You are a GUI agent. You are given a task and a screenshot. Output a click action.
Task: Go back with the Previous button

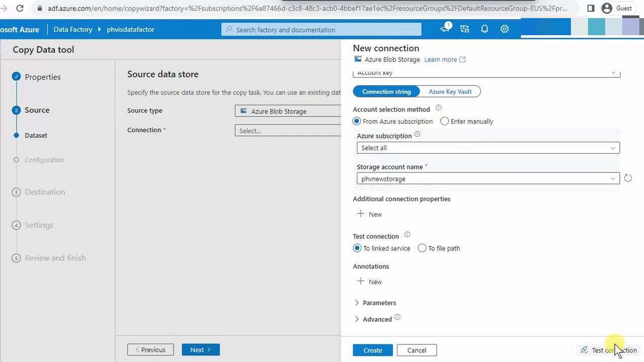[x=150, y=349]
